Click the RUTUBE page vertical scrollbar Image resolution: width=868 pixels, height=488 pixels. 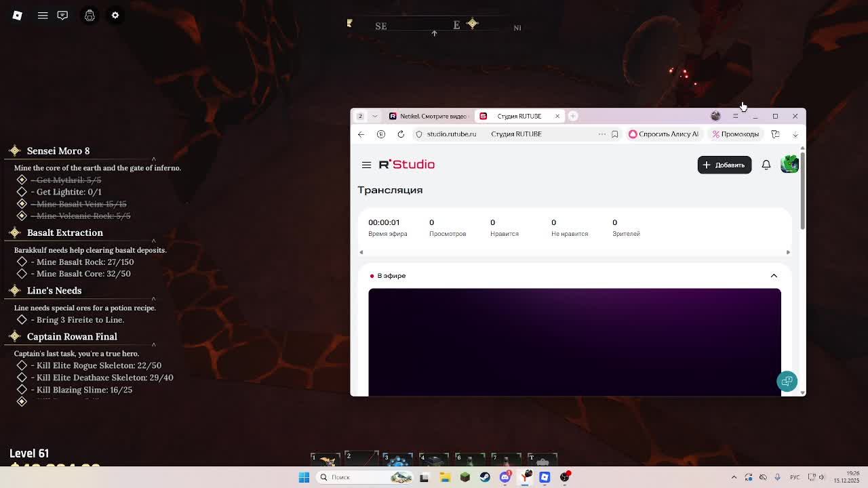tap(803, 192)
